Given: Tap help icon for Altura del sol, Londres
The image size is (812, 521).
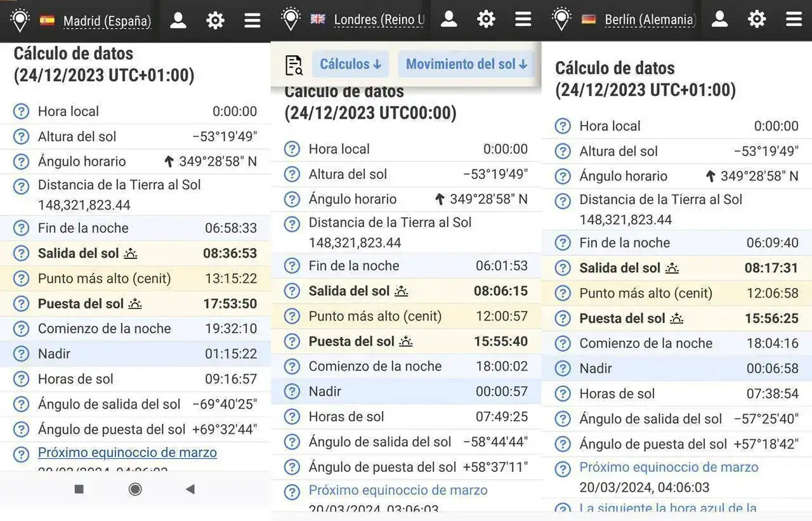Looking at the screenshot, I should coord(292,174).
